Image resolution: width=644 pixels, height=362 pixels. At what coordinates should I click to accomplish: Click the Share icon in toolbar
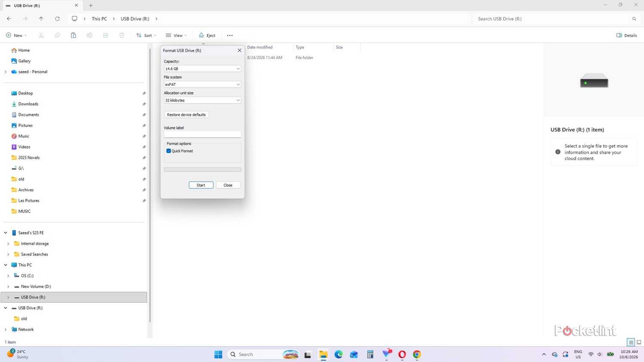pos(106,35)
